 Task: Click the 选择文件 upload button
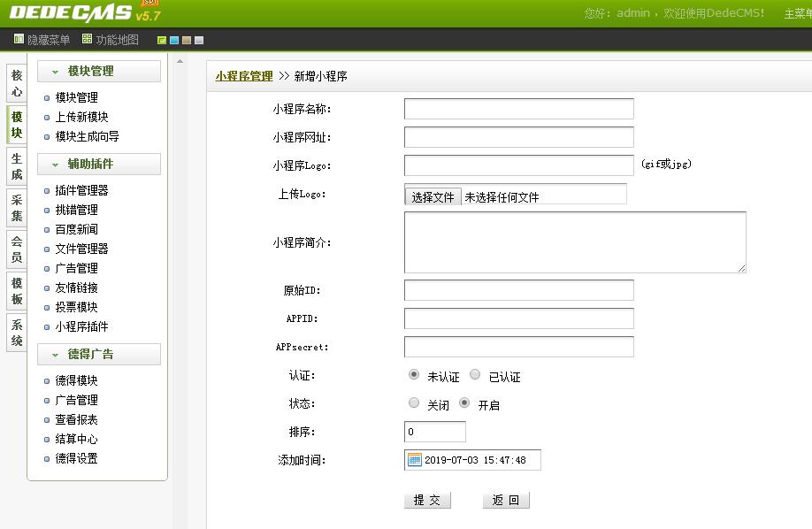pyautogui.click(x=433, y=197)
